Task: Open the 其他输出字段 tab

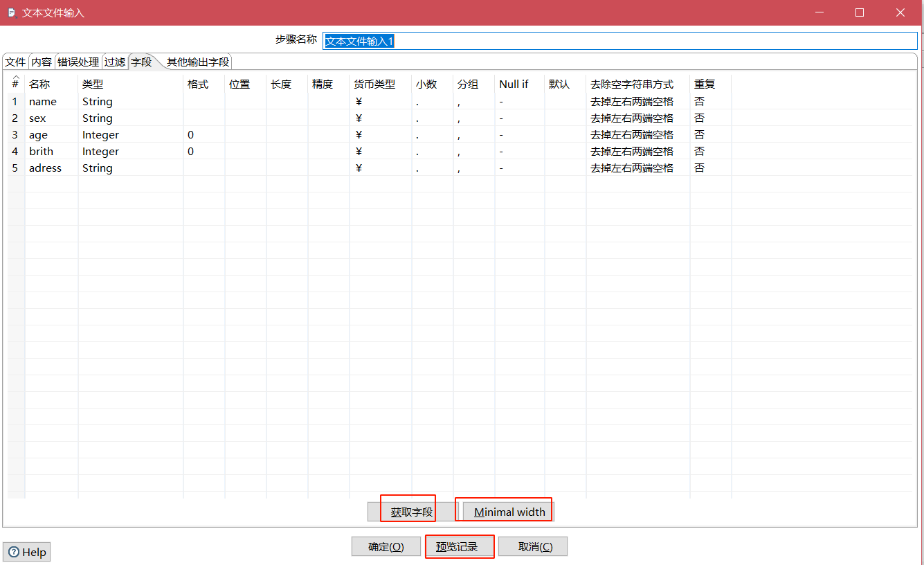Action: [x=197, y=62]
